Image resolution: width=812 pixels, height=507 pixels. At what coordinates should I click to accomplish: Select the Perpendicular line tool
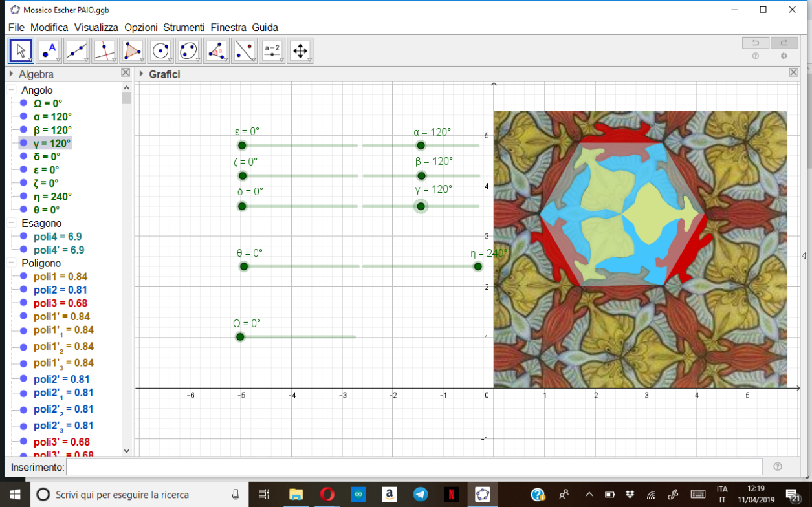coord(104,50)
